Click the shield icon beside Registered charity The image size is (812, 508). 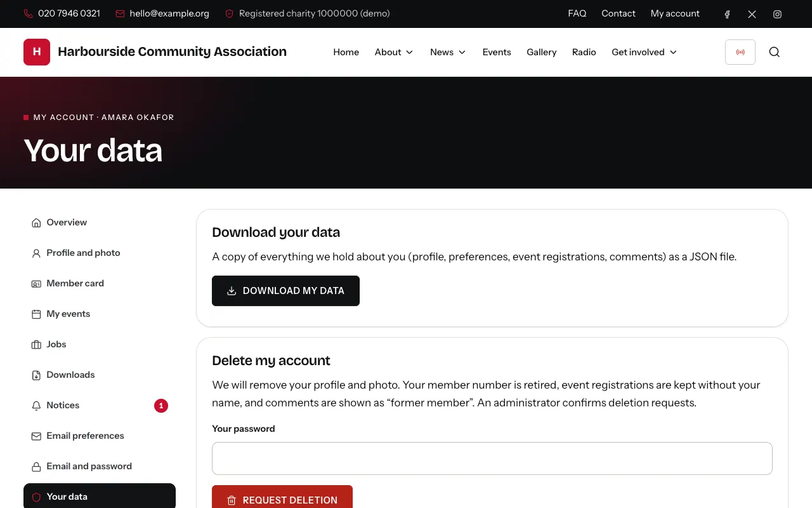(230, 13)
